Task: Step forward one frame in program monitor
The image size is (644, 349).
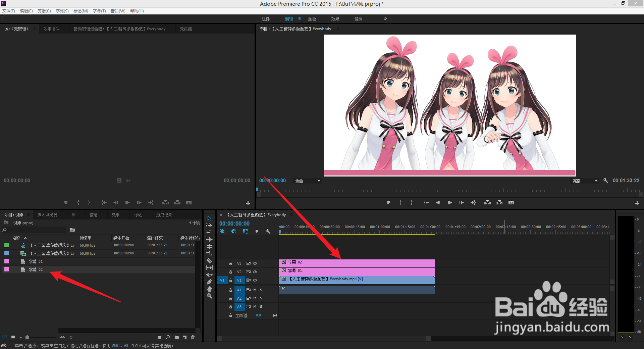Action: pos(462,203)
